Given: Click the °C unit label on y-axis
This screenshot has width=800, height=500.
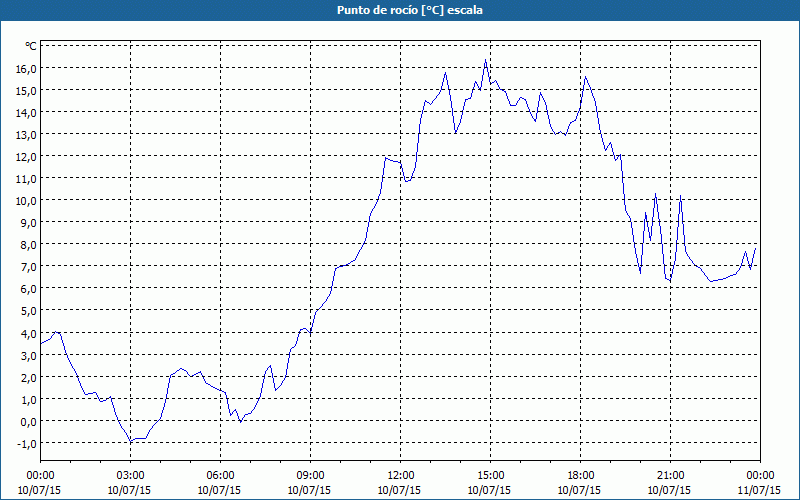Looking at the screenshot, I should 31,46.
